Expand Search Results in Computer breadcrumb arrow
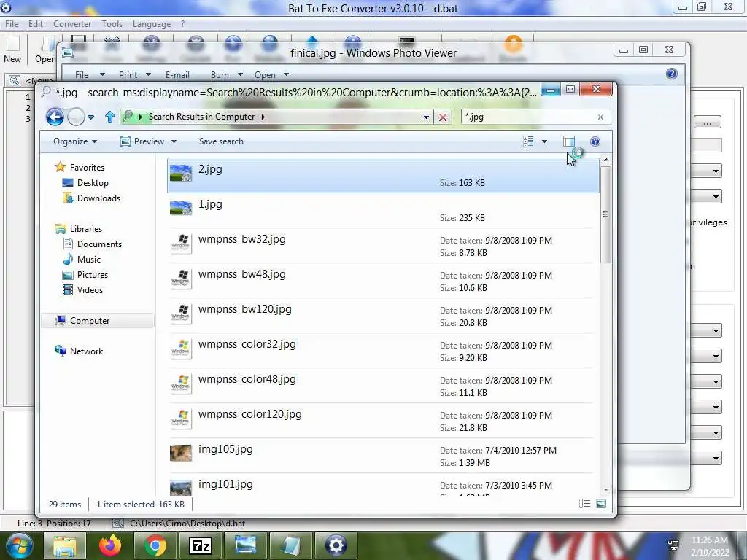The height and width of the screenshot is (560, 747). point(263,117)
